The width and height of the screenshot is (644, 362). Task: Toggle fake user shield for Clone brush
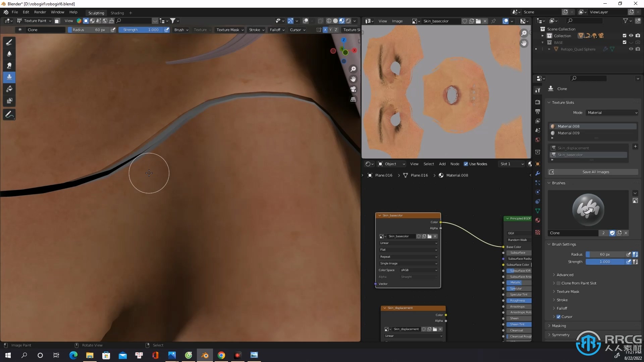click(612, 233)
